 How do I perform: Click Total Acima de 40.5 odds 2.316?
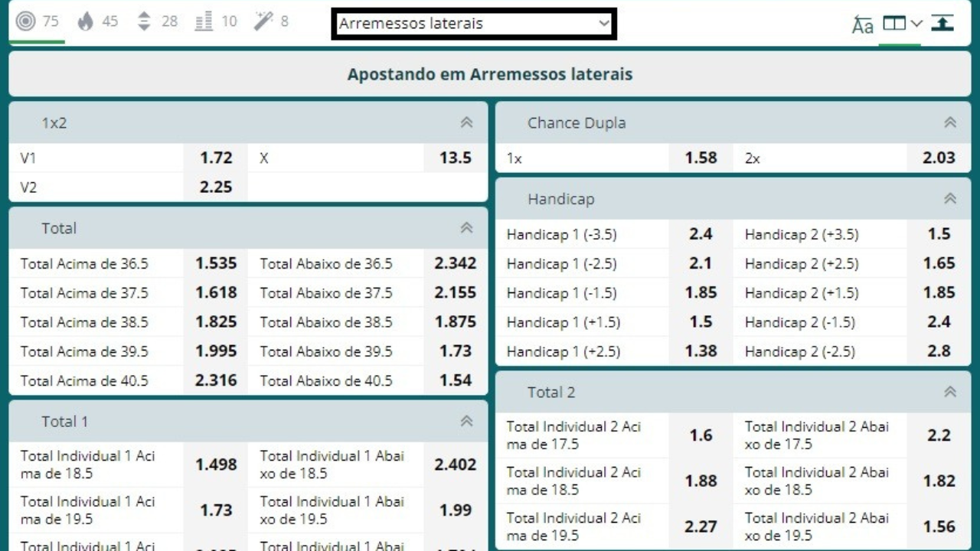(x=216, y=380)
